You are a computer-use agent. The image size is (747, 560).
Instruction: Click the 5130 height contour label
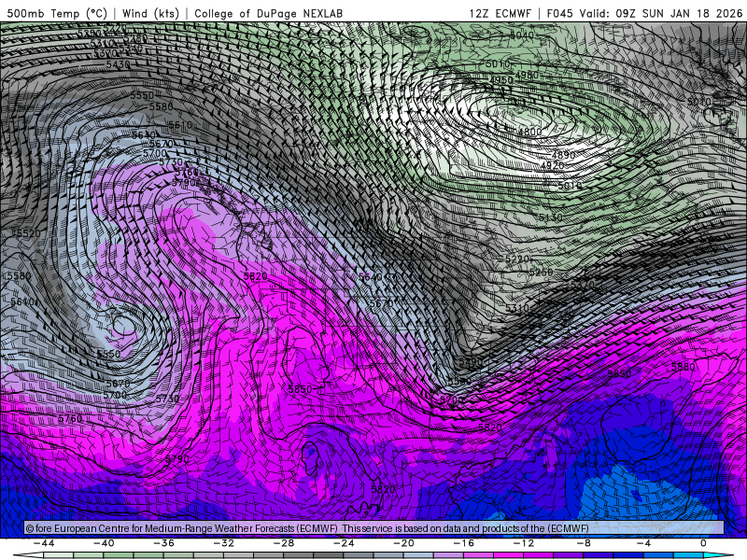pyautogui.click(x=551, y=217)
